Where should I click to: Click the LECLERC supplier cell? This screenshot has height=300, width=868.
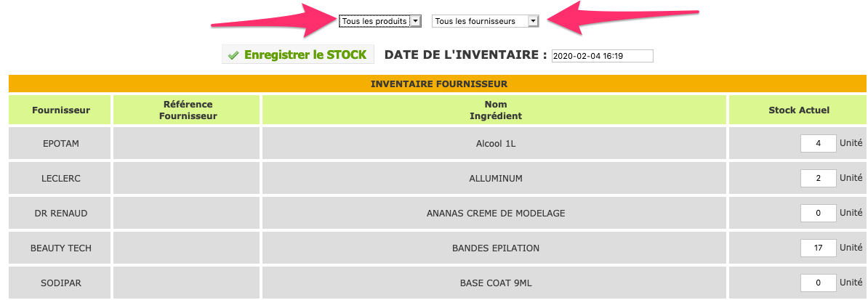pos(61,178)
